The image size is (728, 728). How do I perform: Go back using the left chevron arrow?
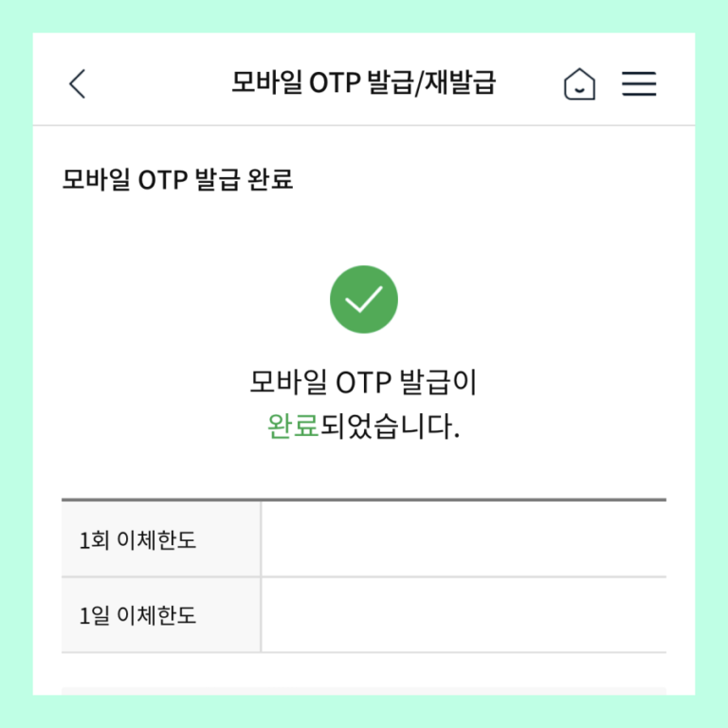(x=77, y=83)
